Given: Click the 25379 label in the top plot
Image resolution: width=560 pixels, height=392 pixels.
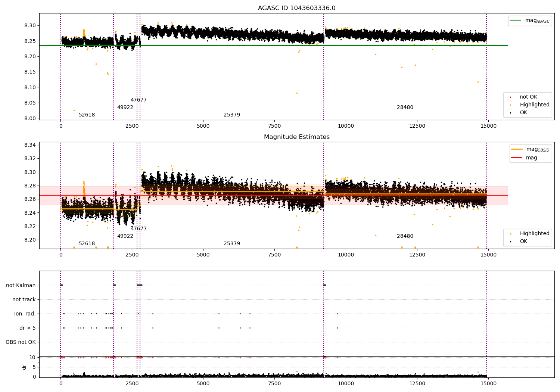Looking at the screenshot, I should coord(232,115).
